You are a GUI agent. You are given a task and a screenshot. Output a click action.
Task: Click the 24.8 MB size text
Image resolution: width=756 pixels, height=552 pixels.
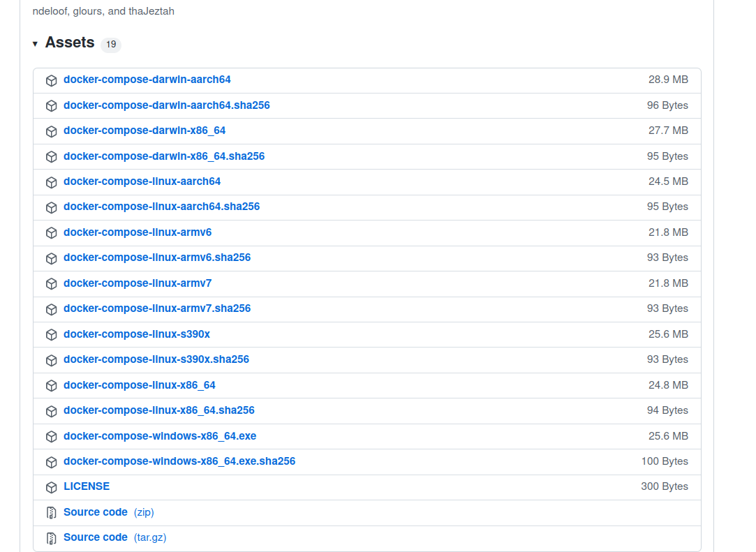coord(668,385)
